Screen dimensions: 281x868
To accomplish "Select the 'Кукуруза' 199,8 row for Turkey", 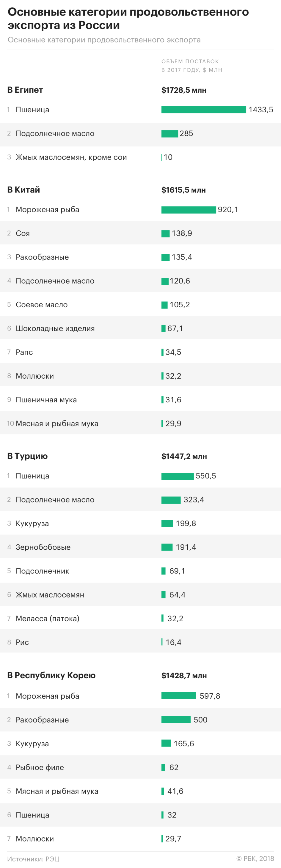I will [x=140, y=523].
